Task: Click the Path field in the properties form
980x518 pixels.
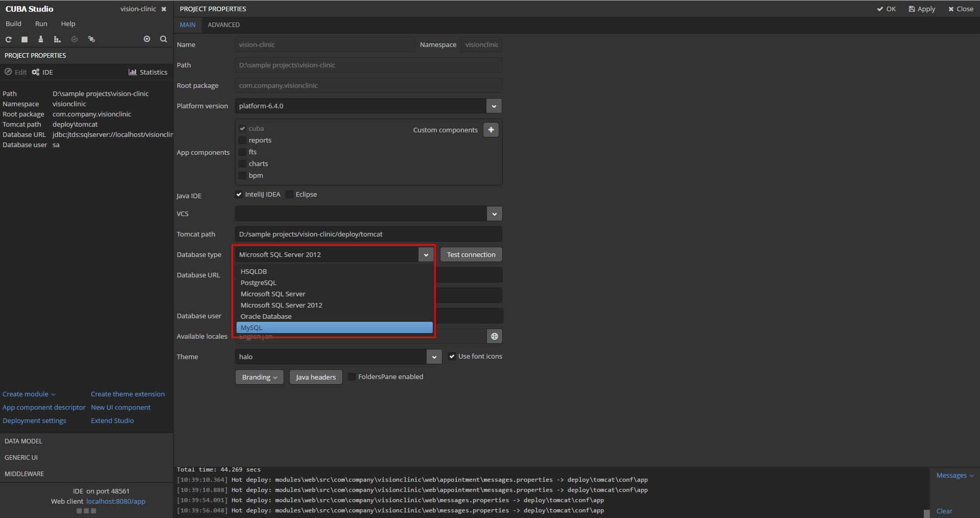Action: [368, 65]
